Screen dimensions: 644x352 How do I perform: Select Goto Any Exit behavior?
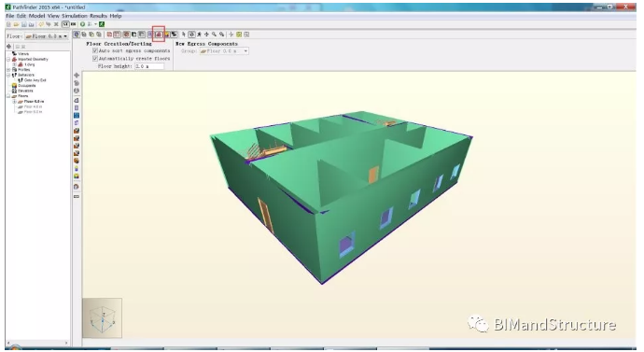35,80
